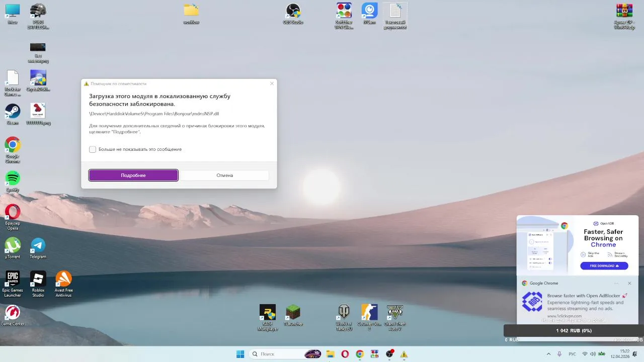Viewport: 644px width, 362px height.
Task: Click the Отмена button in dialog
Action: 224,175
